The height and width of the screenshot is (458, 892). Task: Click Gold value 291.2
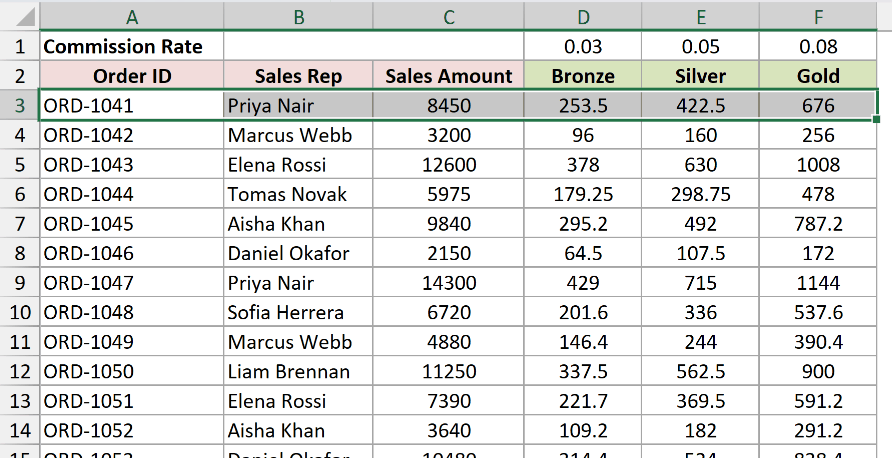[818, 431]
